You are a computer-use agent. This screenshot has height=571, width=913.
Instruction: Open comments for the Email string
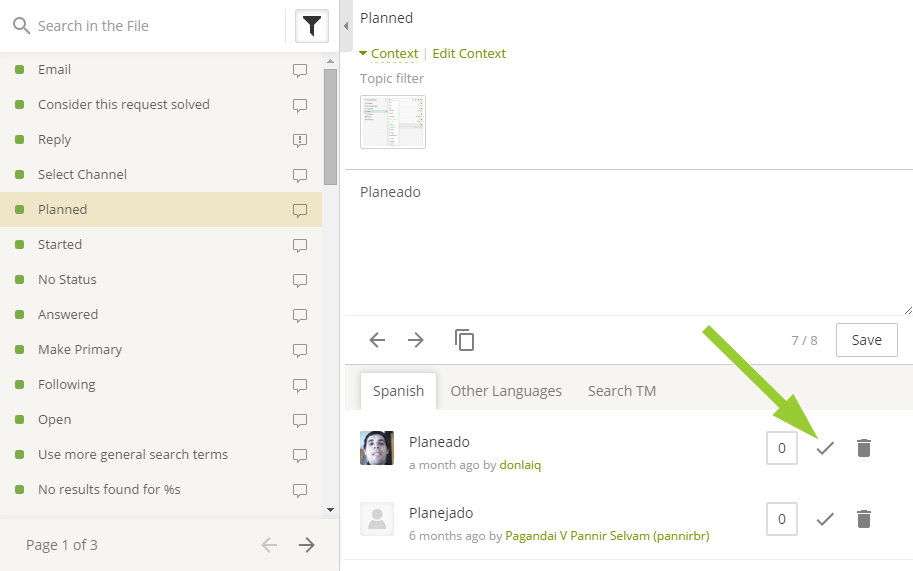point(299,70)
